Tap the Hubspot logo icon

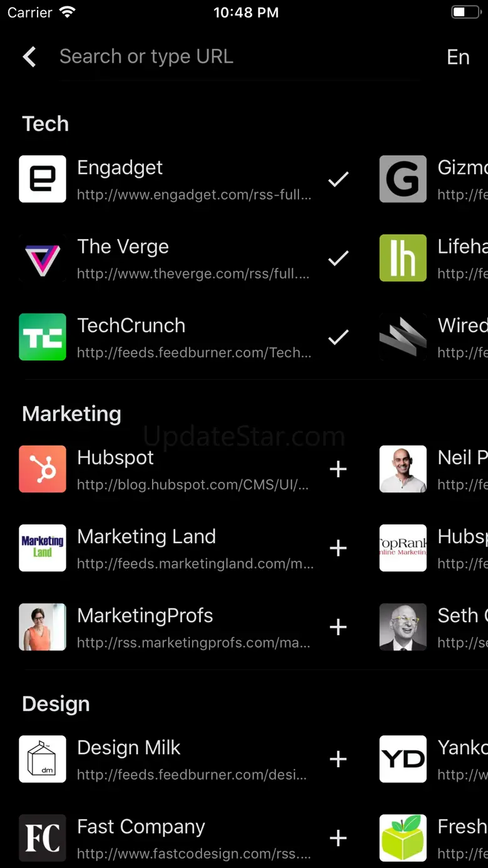(43, 469)
